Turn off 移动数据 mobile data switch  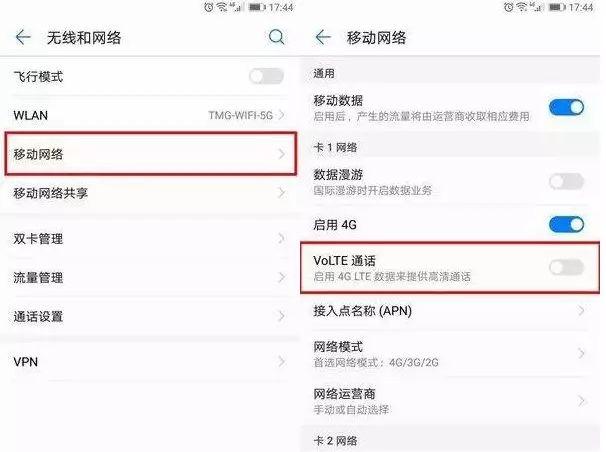coord(566,107)
